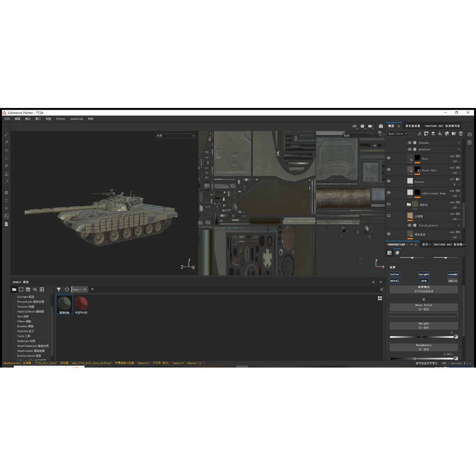476x476 pixels.
Task: Add a paint effect with wand icon
Action: tap(419, 134)
